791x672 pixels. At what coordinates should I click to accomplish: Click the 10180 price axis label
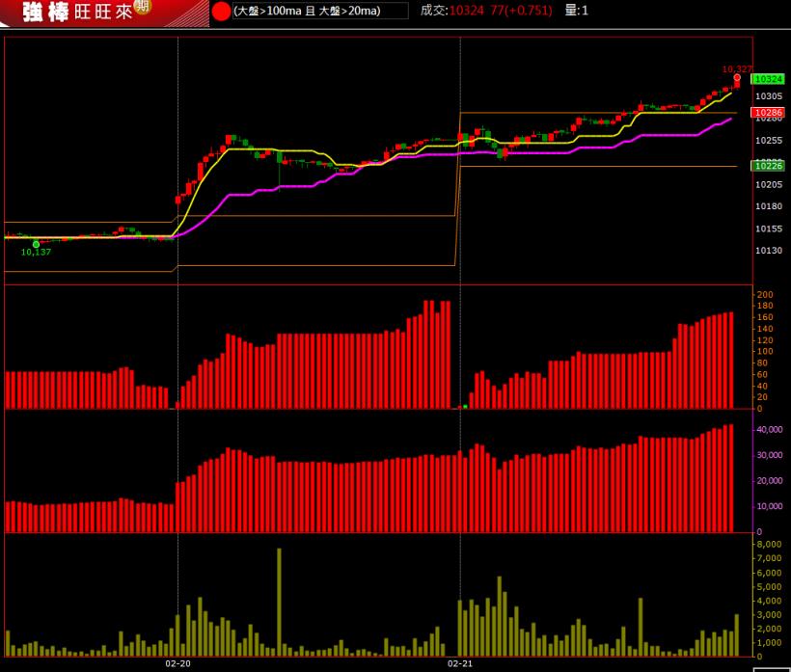[x=769, y=206]
